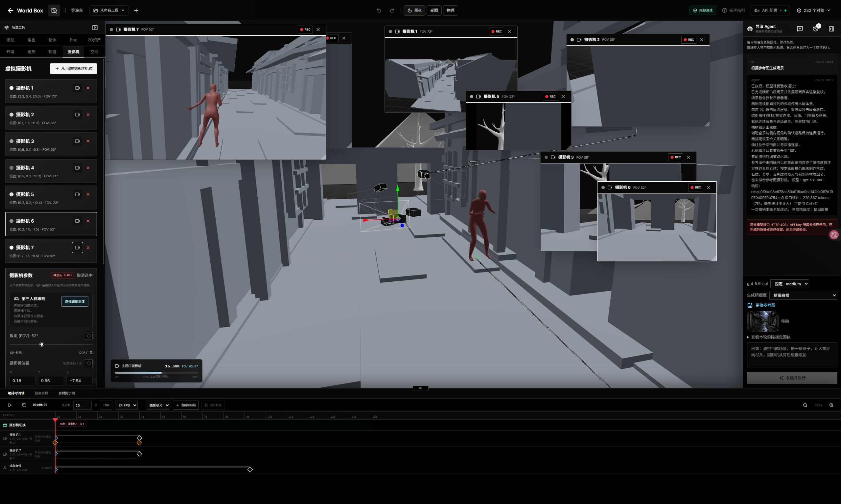Delete 摄影机 3 from camera list

[88, 141]
